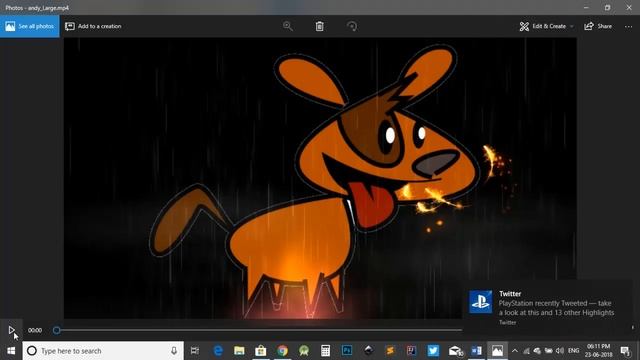The height and width of the screenshot is (360, 640).
Task: Click the Share button
Action: [x=598, y=26]
